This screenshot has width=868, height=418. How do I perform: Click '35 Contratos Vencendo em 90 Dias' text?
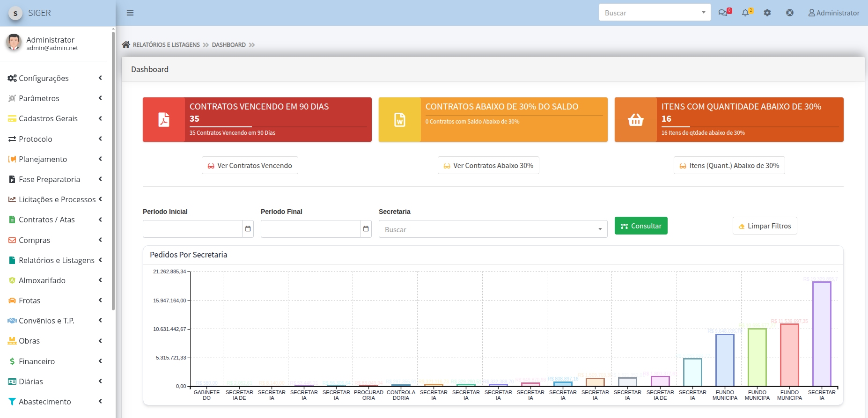click(x=232, y=133)
